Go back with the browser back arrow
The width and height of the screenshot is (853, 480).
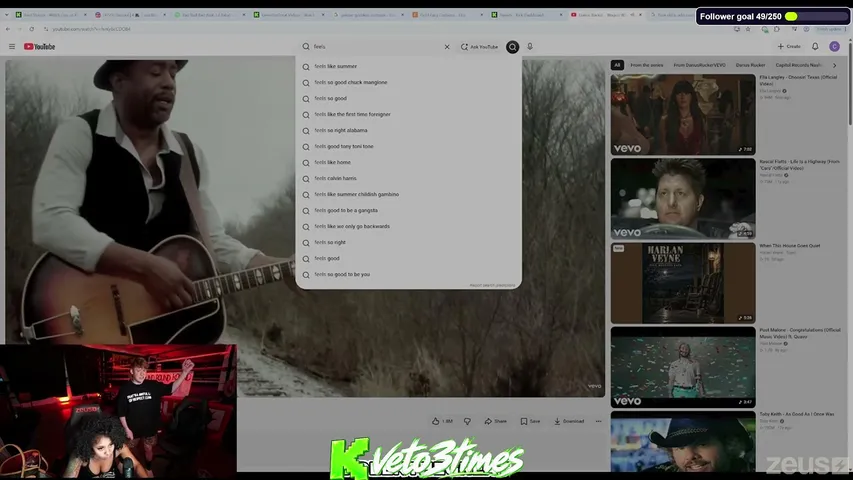tap(8, 29)
